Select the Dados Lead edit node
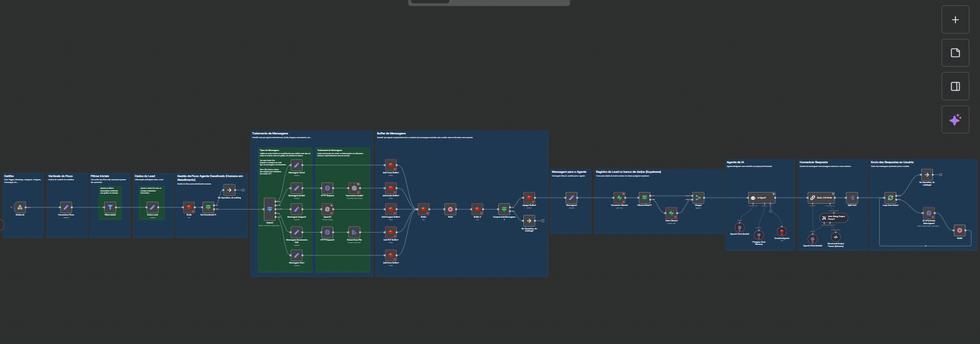Viewport: 980px width, 344px height. click(x=152, y=207)
